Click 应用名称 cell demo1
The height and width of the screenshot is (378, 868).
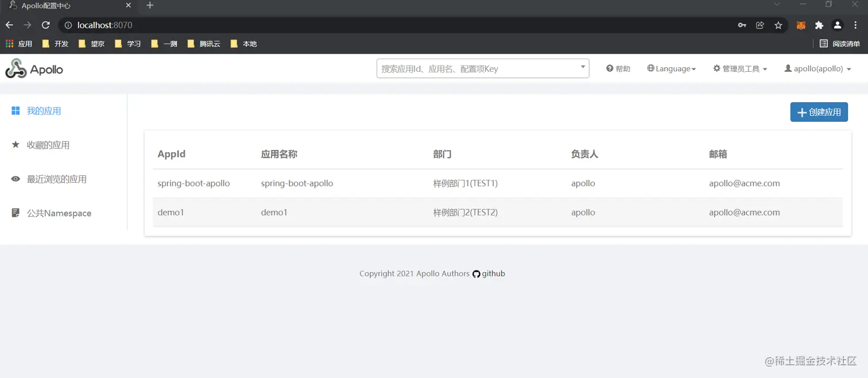click(x=274, y=212)
